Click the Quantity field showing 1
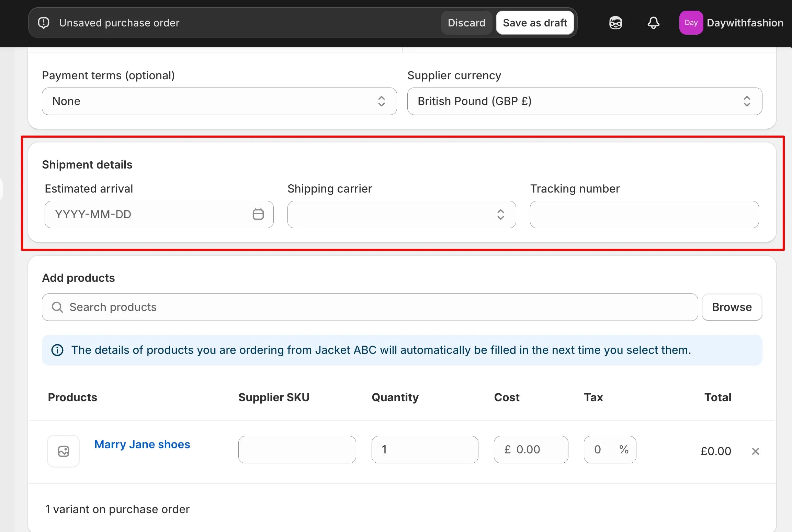Image resolution: width=792 pixels, height=532 pixels. pyautogui.click(x=425, y=450)
